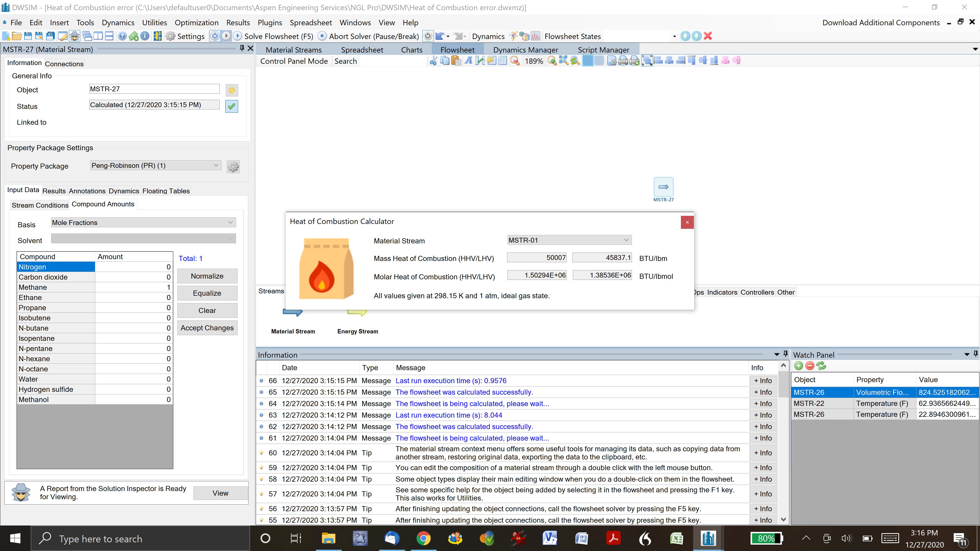Highlight the Nitrogen compound row
The width and height of the screenshot is (980, 551).
pyautogui.click(x=55, y=267)
